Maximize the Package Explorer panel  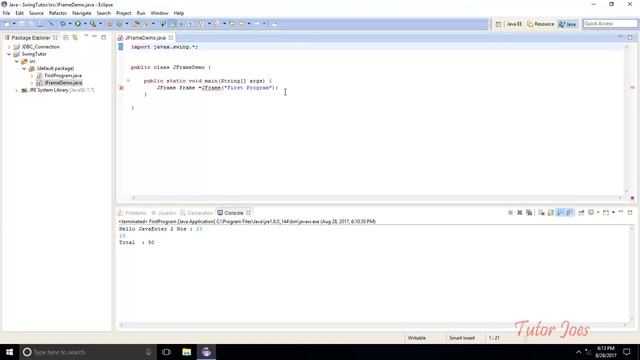(x=104, y=37)
